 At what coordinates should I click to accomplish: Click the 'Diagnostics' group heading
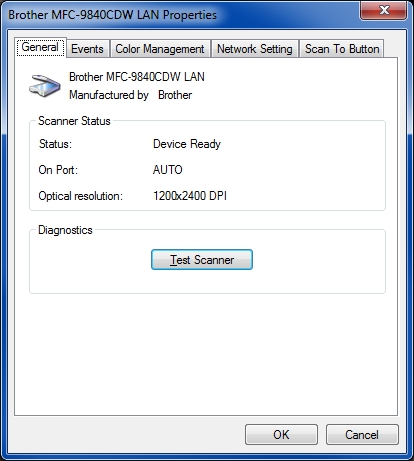pos(65,230)
